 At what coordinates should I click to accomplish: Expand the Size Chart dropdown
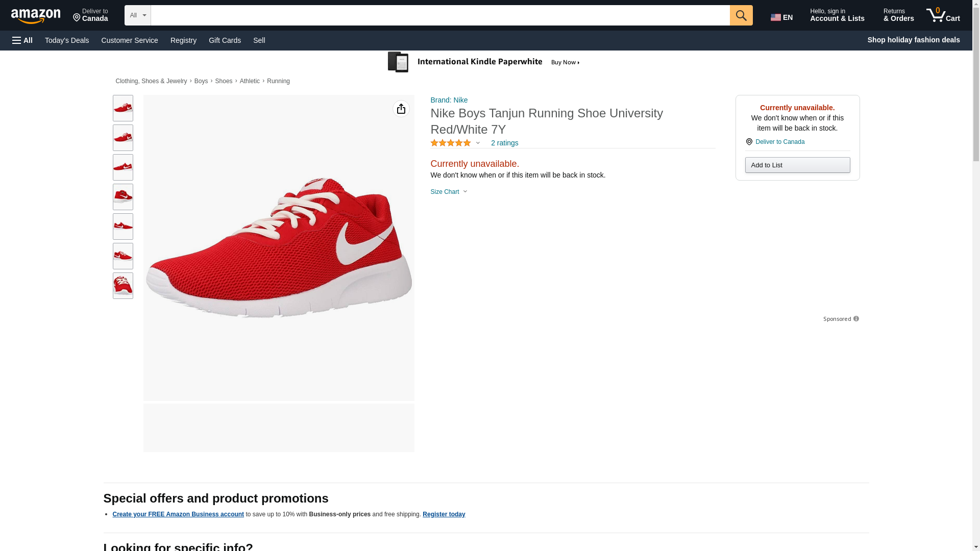click(x=449, y=192)
